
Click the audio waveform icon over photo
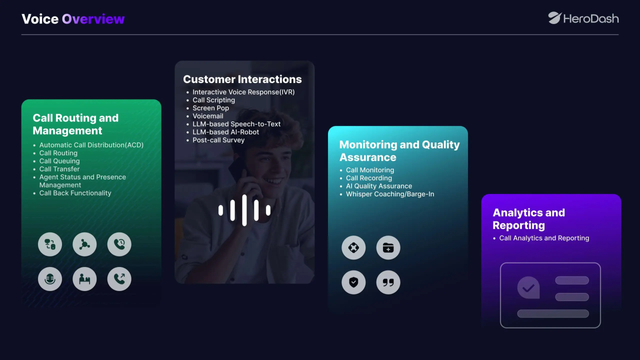[244, 210]
